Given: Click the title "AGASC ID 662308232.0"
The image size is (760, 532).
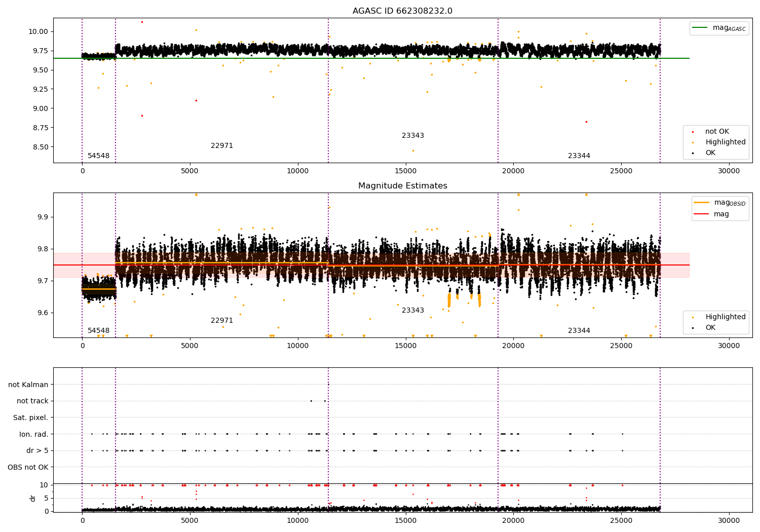Looking at the screenshot, I should point(402,11).
